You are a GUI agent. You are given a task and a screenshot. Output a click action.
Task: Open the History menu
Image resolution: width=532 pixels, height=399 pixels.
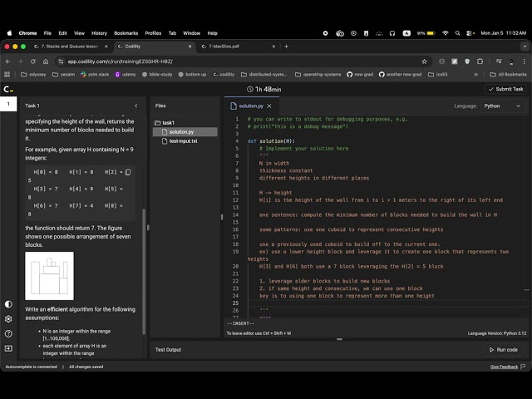click(99, 33)
